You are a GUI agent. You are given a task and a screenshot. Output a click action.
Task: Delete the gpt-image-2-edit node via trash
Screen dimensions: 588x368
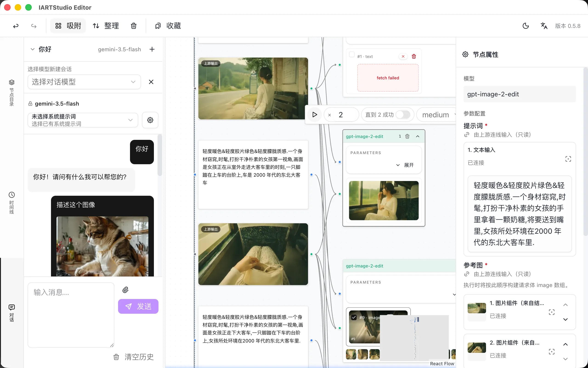tap(407, 136)
